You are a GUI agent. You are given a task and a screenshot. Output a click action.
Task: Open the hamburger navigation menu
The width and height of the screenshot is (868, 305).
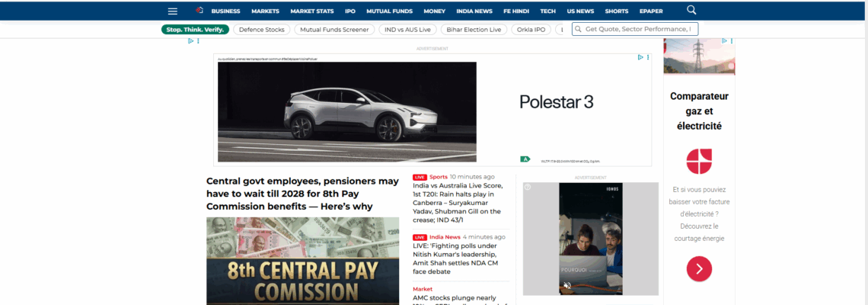pyautogui.click(x=173, y=11)
